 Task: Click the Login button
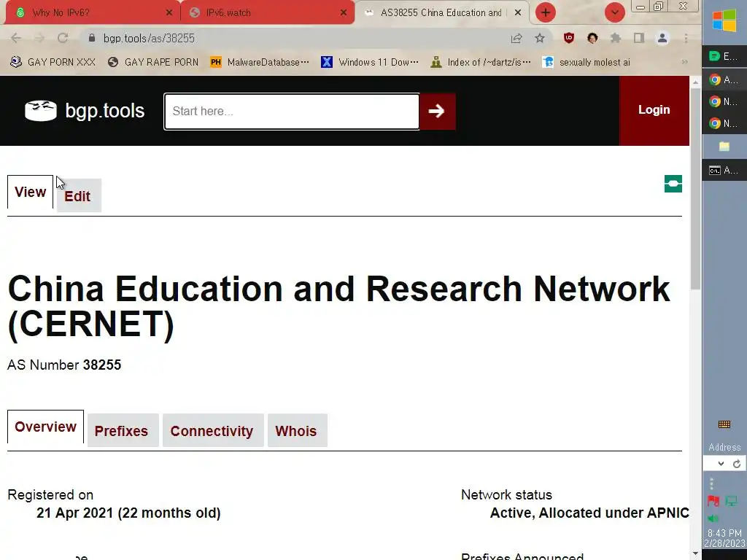pyautogui.click(x=654, y=111)
